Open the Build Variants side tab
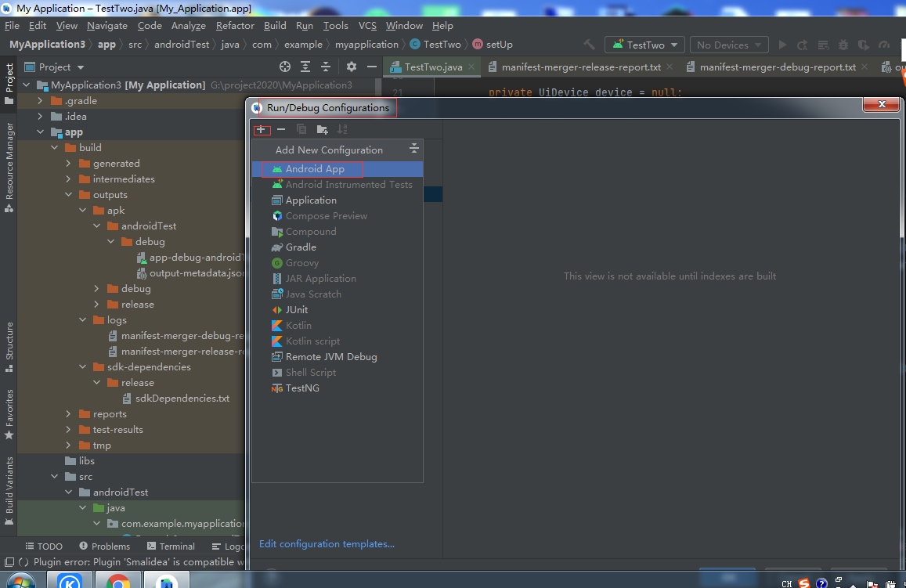 pyautogui.click(x=9, y=490)
